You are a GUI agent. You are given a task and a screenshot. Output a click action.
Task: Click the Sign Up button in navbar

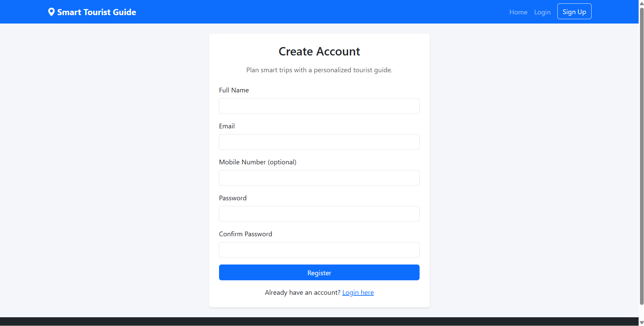[x=574, y=11]
